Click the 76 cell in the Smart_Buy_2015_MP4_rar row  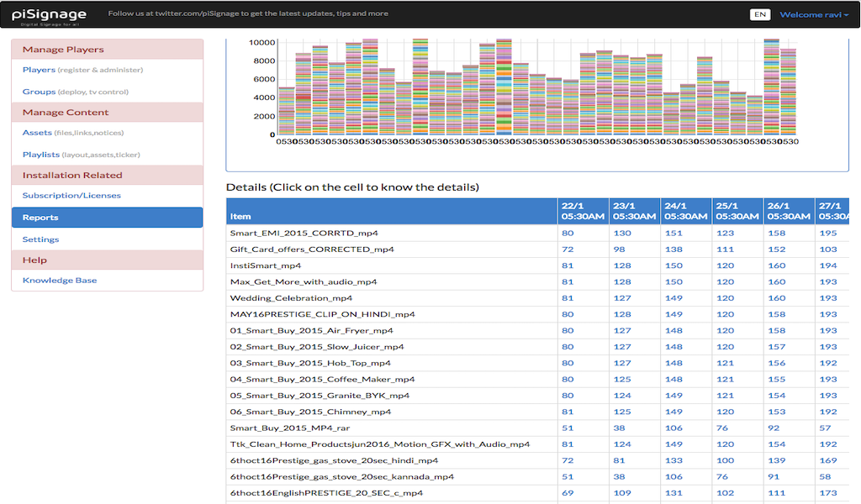(722, 428)
